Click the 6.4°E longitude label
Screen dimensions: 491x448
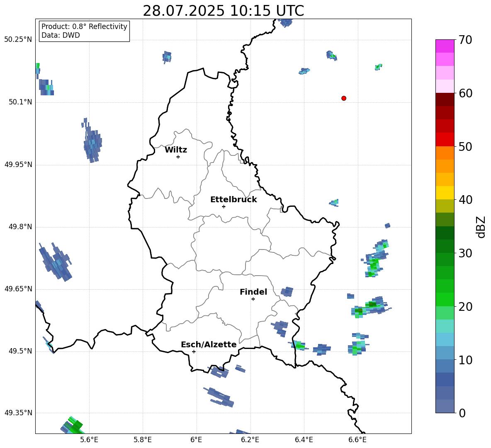coord(304,440)
